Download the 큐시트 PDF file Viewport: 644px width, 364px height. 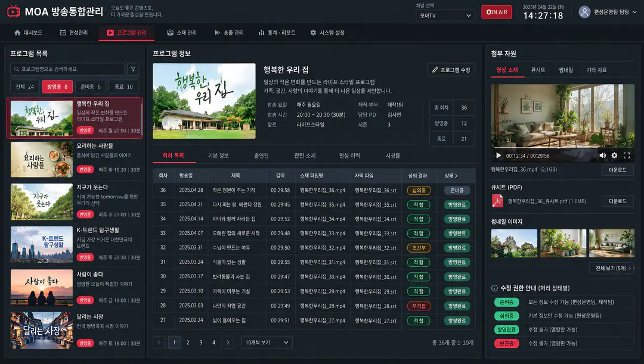point(617,201)
